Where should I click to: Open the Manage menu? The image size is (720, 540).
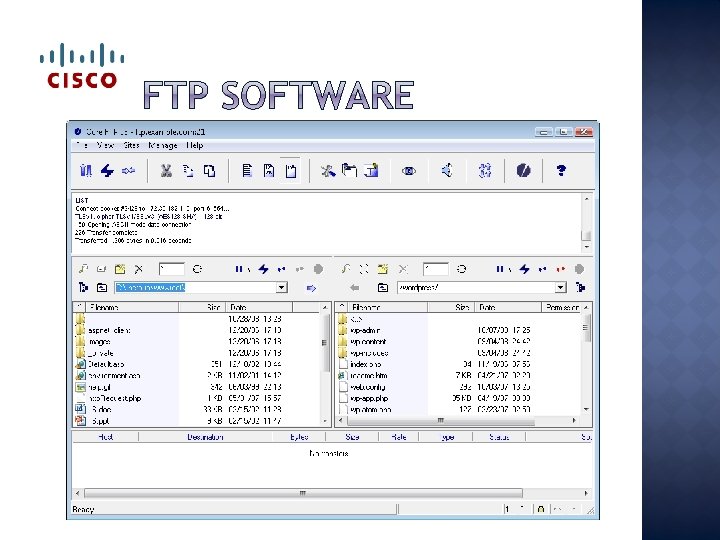click(163, 145)
